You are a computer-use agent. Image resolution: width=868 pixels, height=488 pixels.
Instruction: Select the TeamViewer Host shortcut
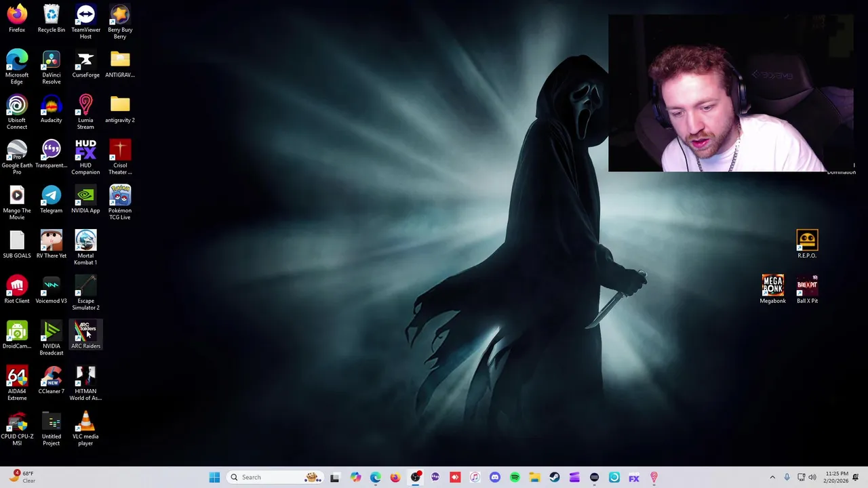[x=85, y=22]
